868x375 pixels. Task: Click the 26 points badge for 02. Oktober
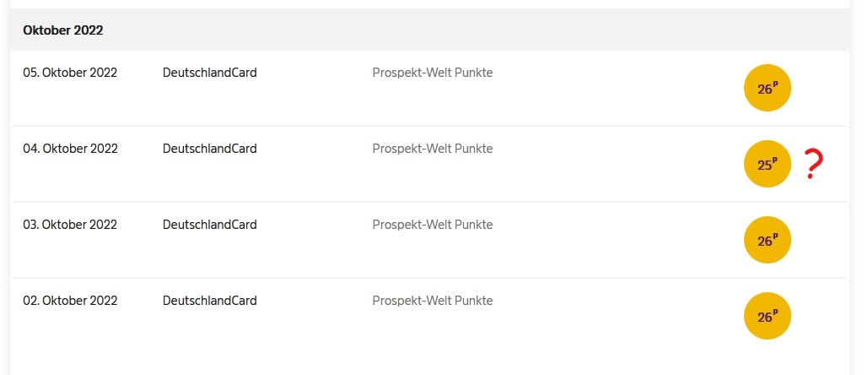[768, 316]
